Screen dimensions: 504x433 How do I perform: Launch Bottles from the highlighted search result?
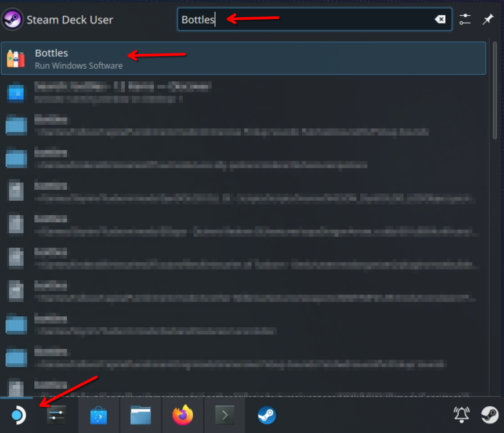[x=243, y=58]
